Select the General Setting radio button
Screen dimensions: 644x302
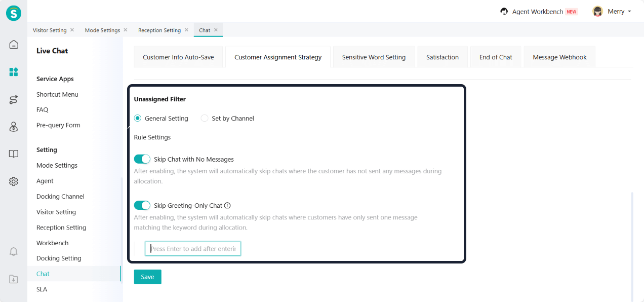click(x=138, y=119)
